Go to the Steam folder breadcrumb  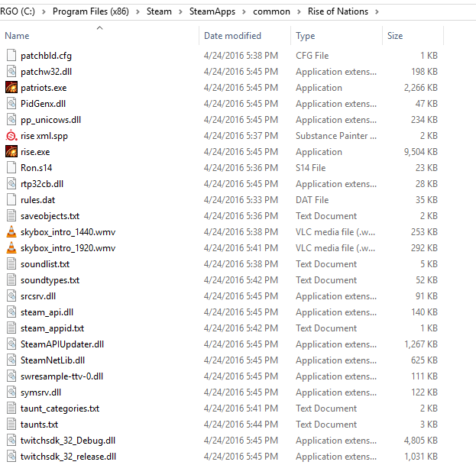click(159, 11)
